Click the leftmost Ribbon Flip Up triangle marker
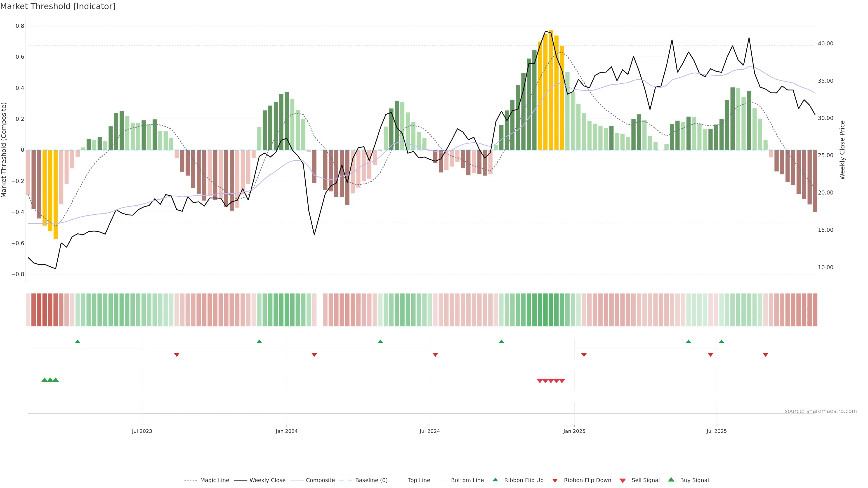Viewport: 868px width, 488px height. 78,342
